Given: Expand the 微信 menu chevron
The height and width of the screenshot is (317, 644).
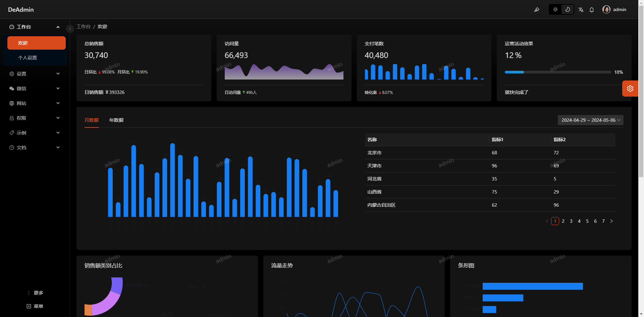Looking at the screenshot, I should 58,89.
